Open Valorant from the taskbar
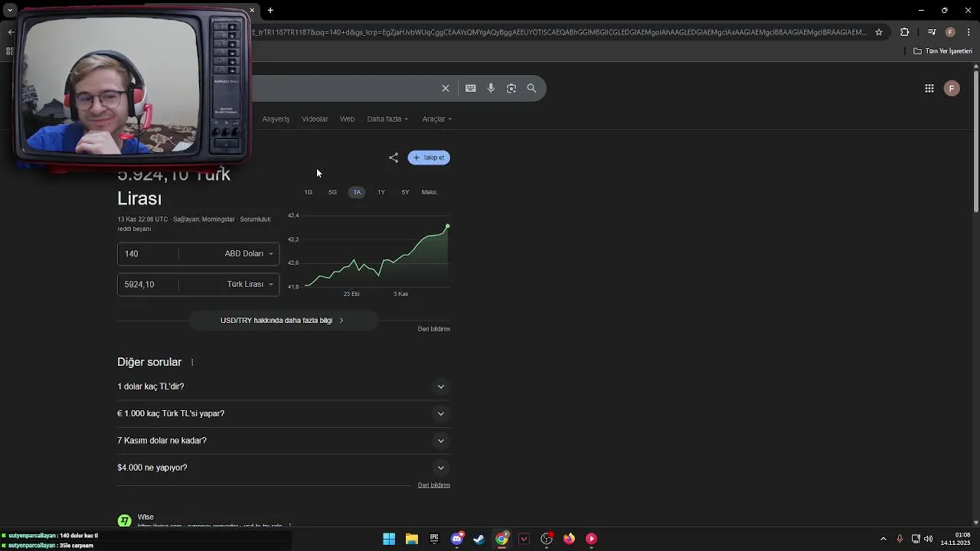The height and width of the screenshot is (551, 980). point(524,539)
